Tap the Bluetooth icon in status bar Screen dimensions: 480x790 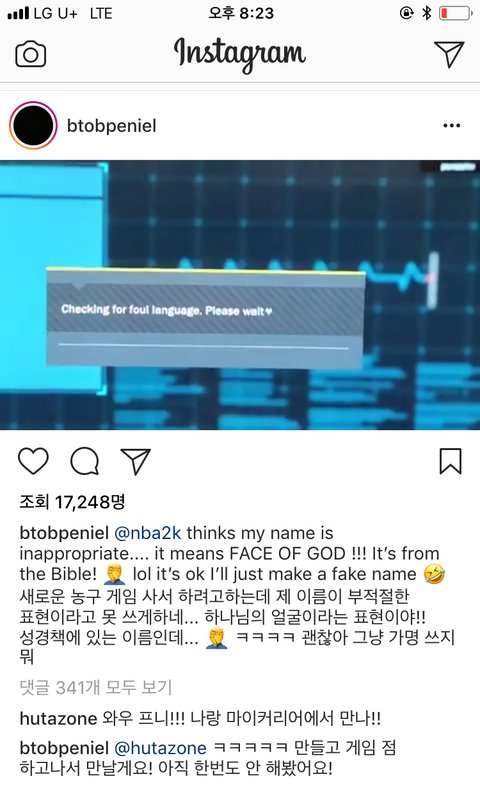pyautogui.click(x=427, y=13)
